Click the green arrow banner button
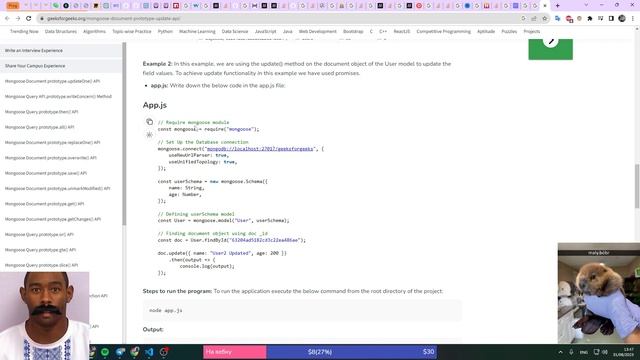The image size is (640, 360). click(550, 49)
